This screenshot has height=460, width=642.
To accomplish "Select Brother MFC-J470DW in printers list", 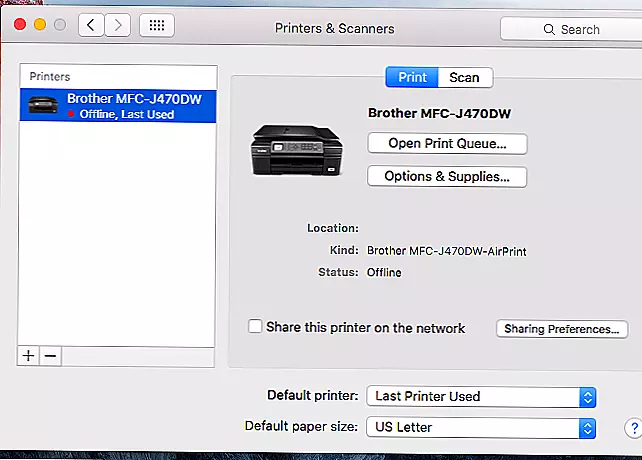I will 120,105.
